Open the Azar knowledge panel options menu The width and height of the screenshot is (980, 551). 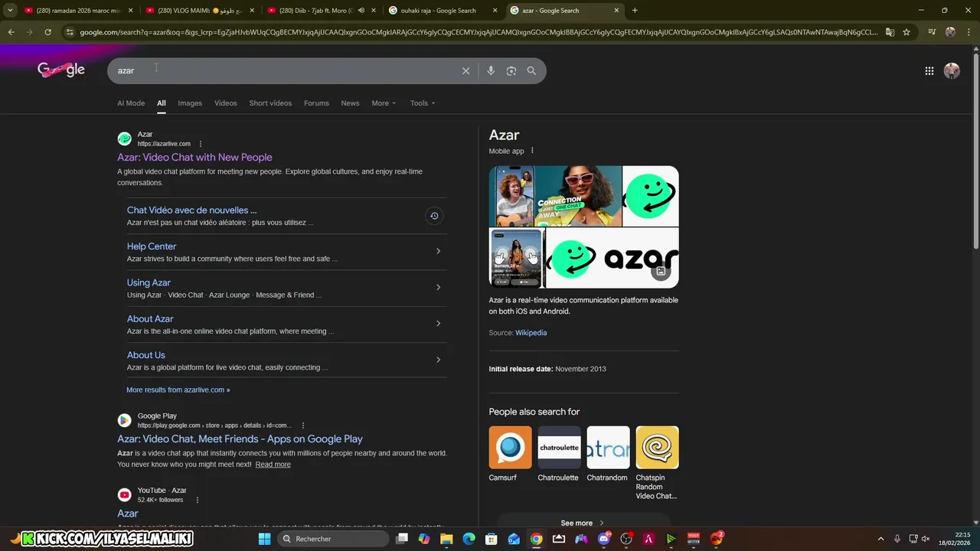click(x=532, y=151)
